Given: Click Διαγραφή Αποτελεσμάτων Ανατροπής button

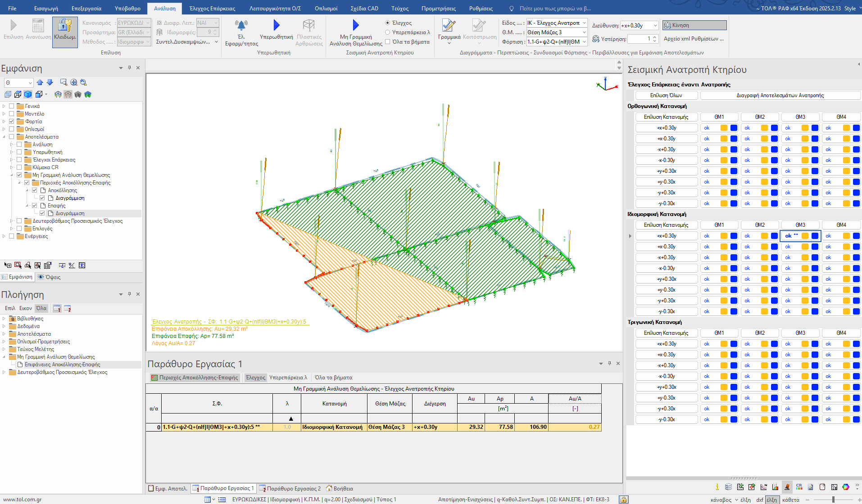Looking at the screenshot, I should pos(780,95).
